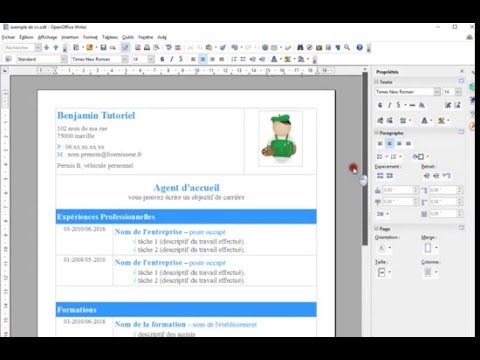The height and width of the screenshot is (360, 480).
Task: Open Find & Replace binoculars icon
Action: point(300,48)
